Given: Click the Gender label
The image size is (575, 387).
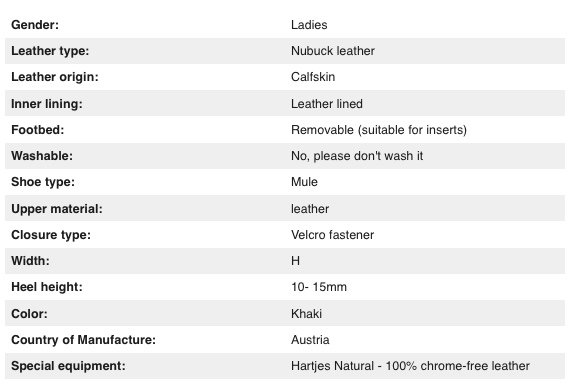Looking at the screenshot, I should [35, 25].
